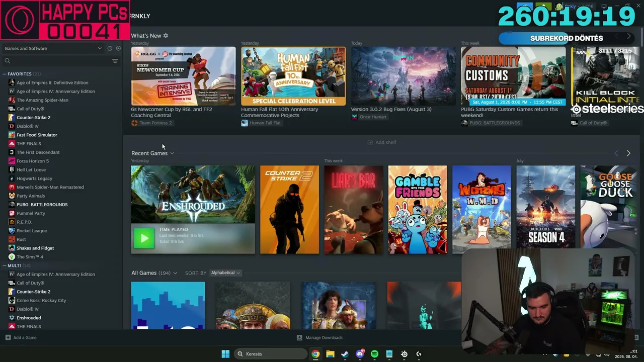
Task: Select Fast Food Simulator in Favorites
Action: tap(37, 135)
